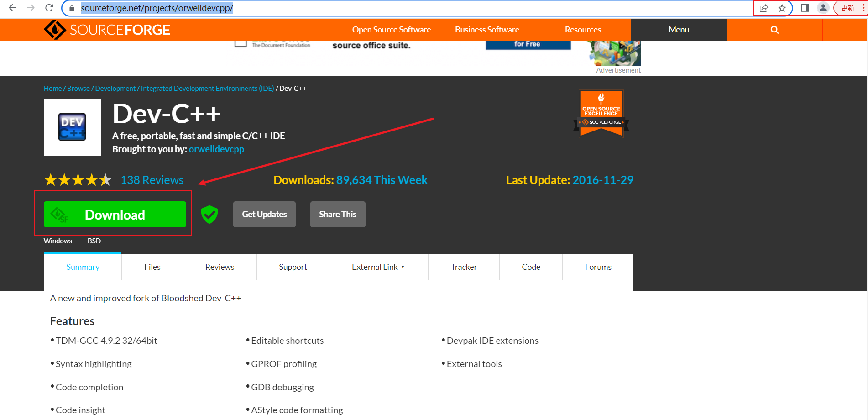The width and height of the screenshot is (868, 420).
Task: Open the Open Source Software menu
Action: [392, 30]
